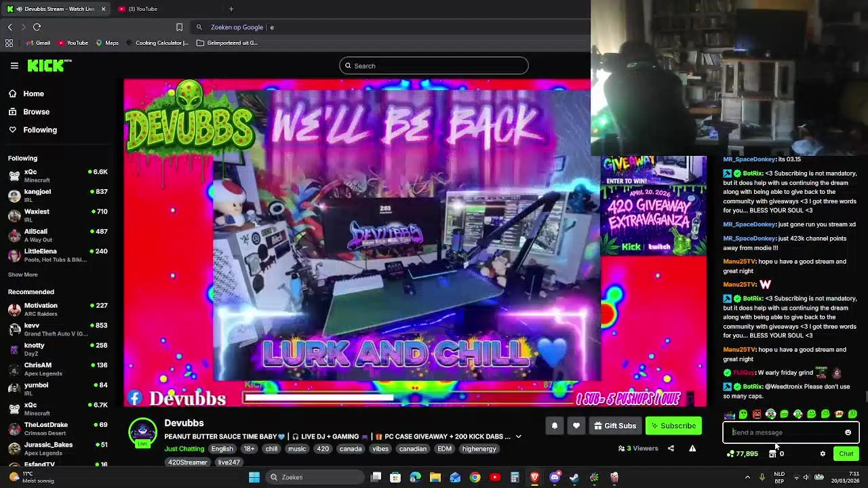Viewport: 868px width, 488px height.
Task: Open TheLostDrake channel under Recommended
Action: (58, 428)
